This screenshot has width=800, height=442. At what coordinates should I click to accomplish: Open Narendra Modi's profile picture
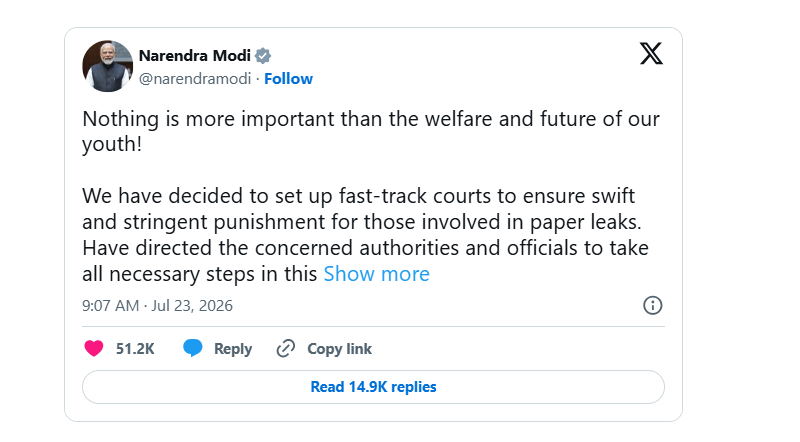pos(107,66)
